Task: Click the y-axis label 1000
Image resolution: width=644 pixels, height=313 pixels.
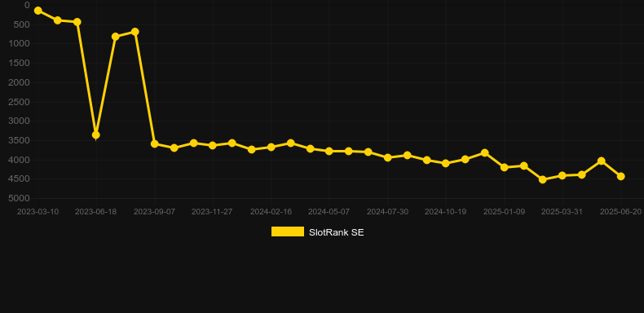Action: point(20,43)
